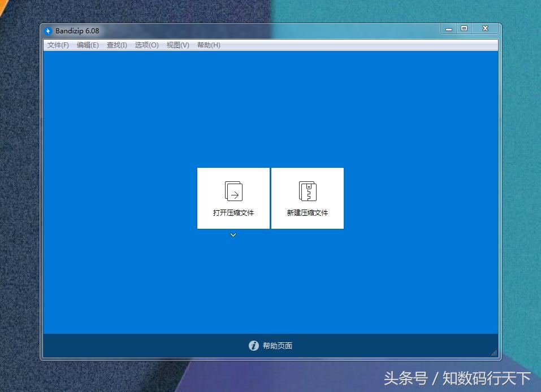Click the Bandizip 6.08 title bar text
Image resolution: width=541 pixels, height=392 pixels.
pos(78,31)
